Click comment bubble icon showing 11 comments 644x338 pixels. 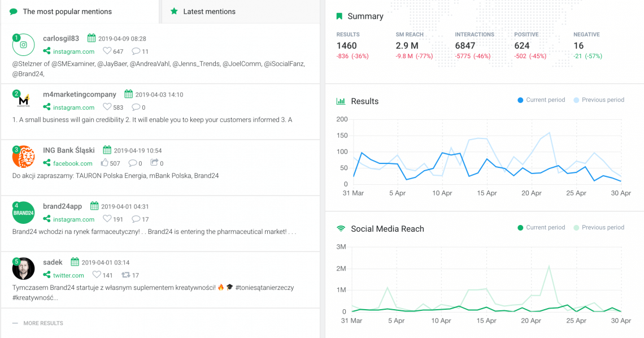pyautogui.click(x=136, y=51)
